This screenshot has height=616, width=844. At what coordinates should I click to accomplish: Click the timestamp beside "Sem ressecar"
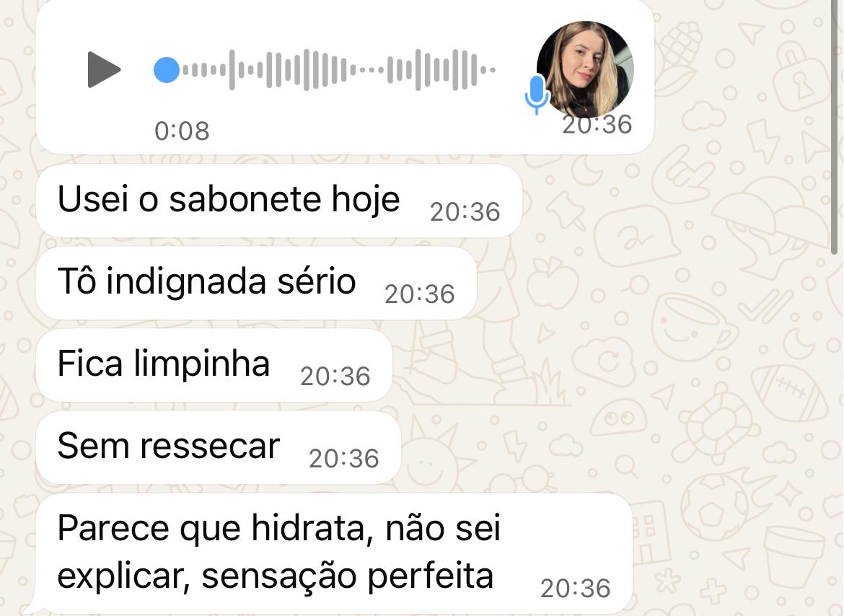344,459
